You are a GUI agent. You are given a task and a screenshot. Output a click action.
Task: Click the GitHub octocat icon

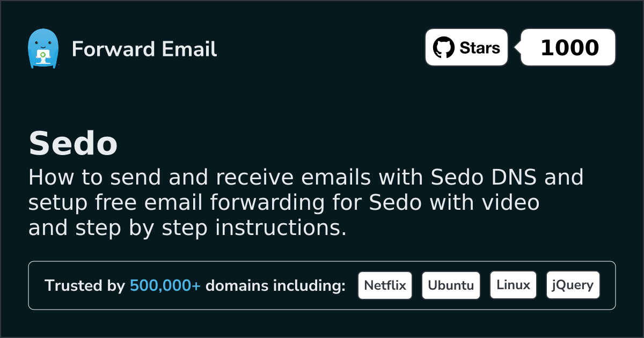coord(444,48)
